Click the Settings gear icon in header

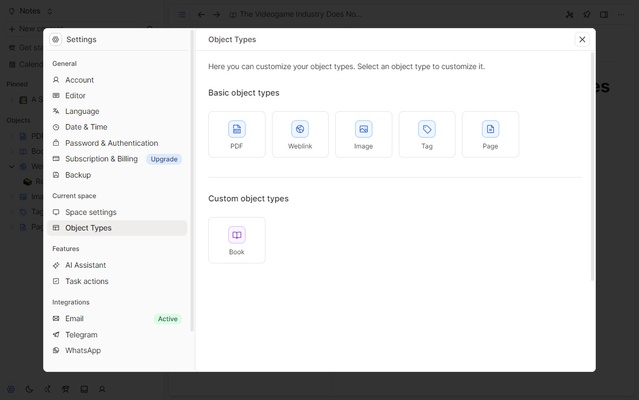[x=56, y=40]
